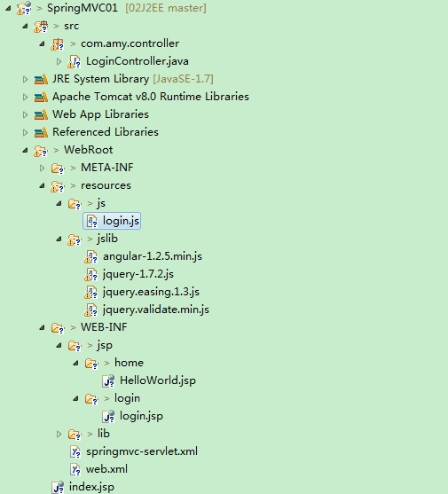448x494 pixels.
Task: Click the jslib folder icon
Action: [x=75, y=239]
